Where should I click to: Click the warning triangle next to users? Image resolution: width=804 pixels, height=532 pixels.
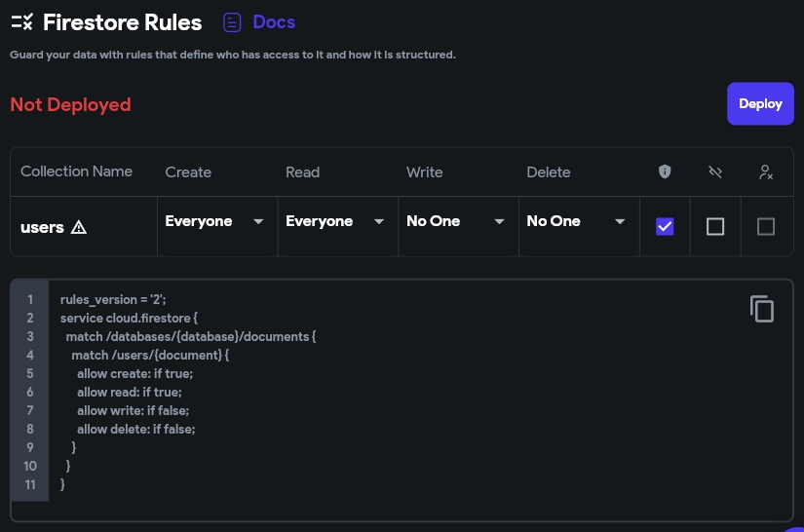[79, 227]
